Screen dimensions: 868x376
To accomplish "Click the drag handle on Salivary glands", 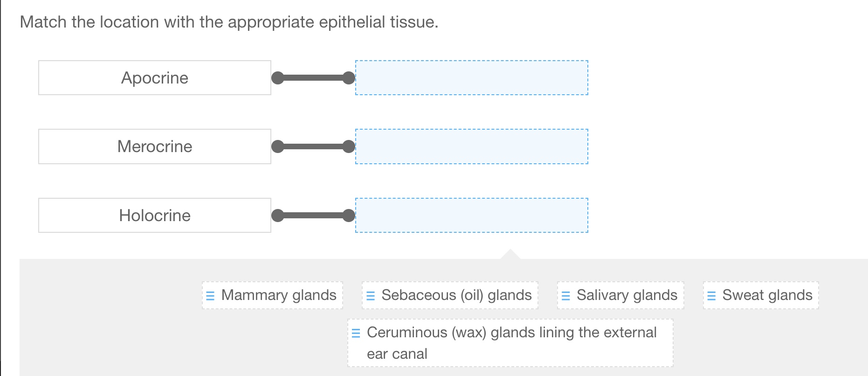I will click(x=565, y=295).
